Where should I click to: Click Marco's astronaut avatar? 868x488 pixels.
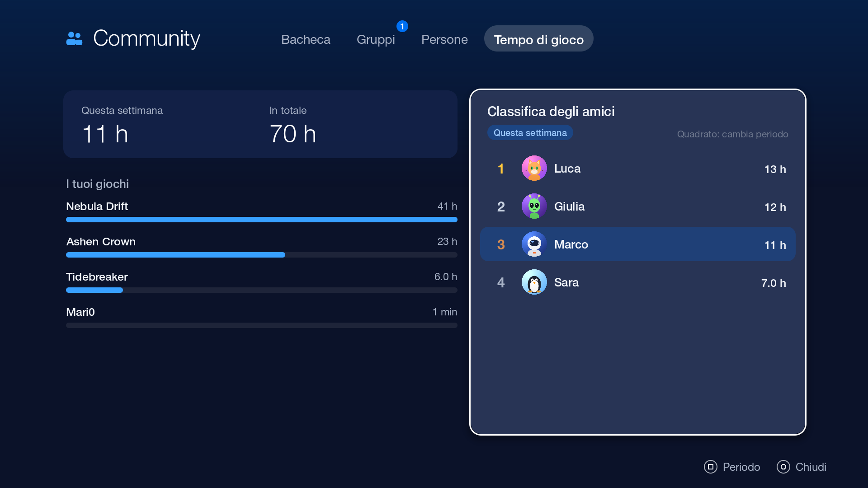[534, 244]
